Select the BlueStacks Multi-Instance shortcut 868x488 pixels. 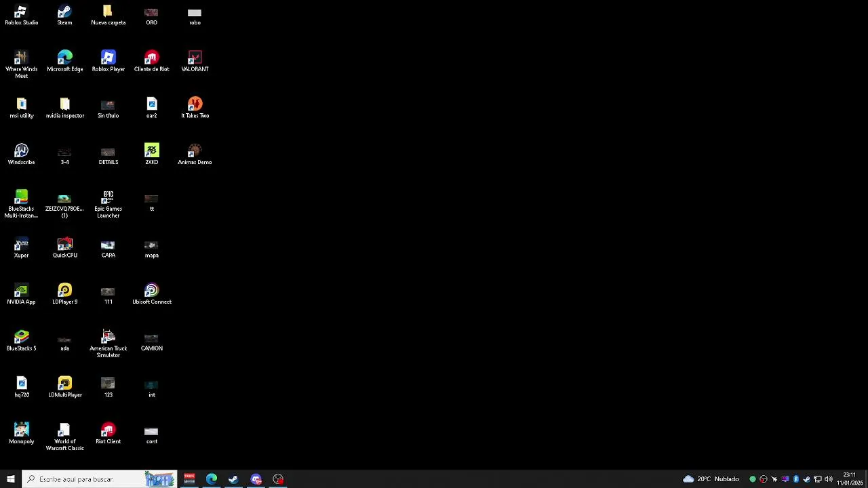[x=21, y=204]
